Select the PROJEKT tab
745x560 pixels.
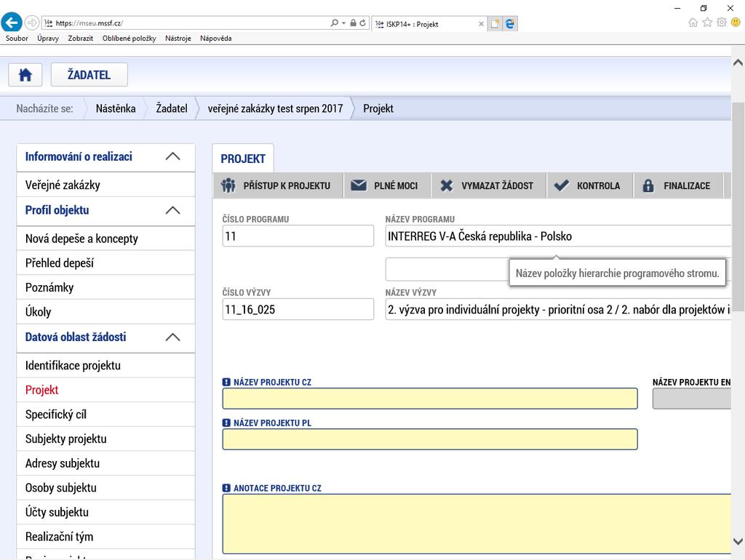[243, 159]
